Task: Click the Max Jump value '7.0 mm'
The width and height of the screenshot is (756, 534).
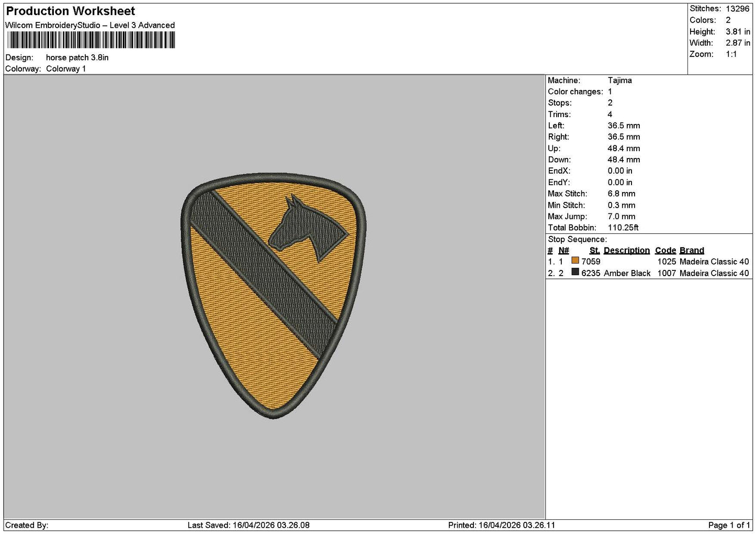Action: pyautogui.click(x=622, y=216)
